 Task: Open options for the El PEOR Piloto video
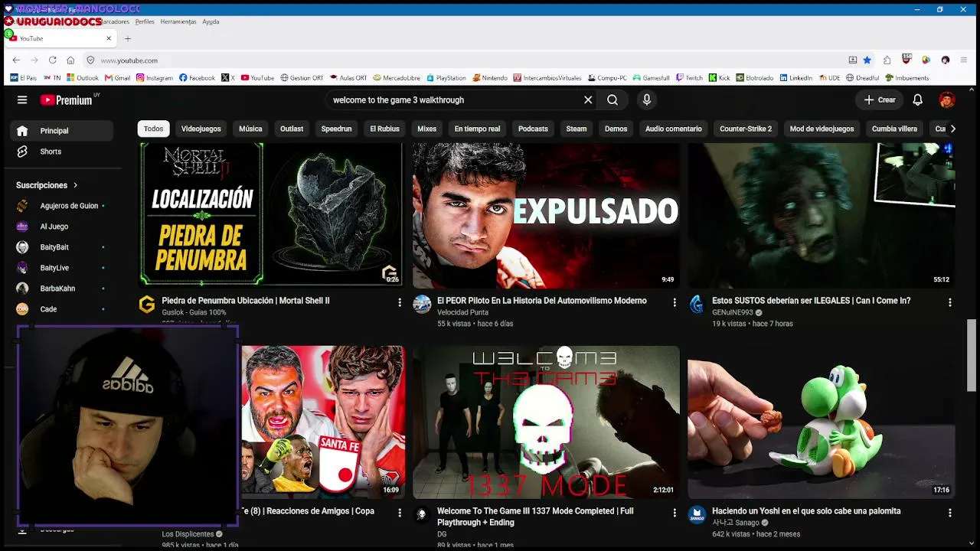point(675,302)
